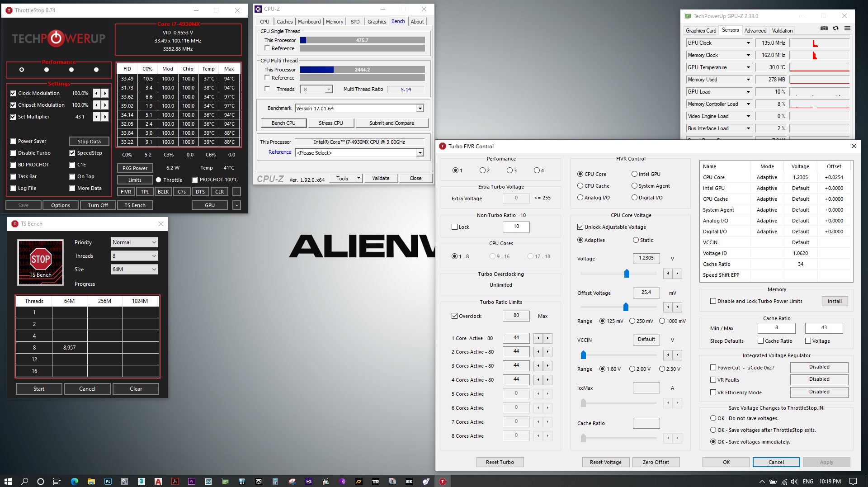Click Bench CPU in CPU-Z
Image resolution: width=868 pixels, height=487 pixels.
coord(283,123)
